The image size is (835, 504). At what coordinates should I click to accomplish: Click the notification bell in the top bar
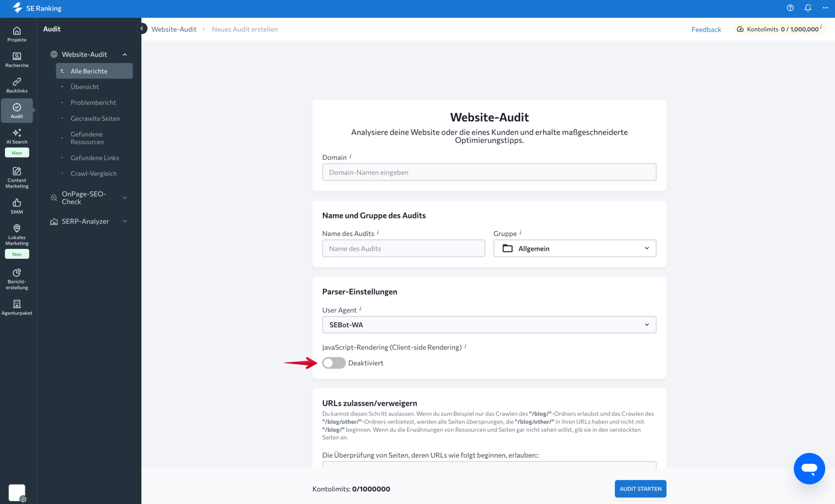807,8
